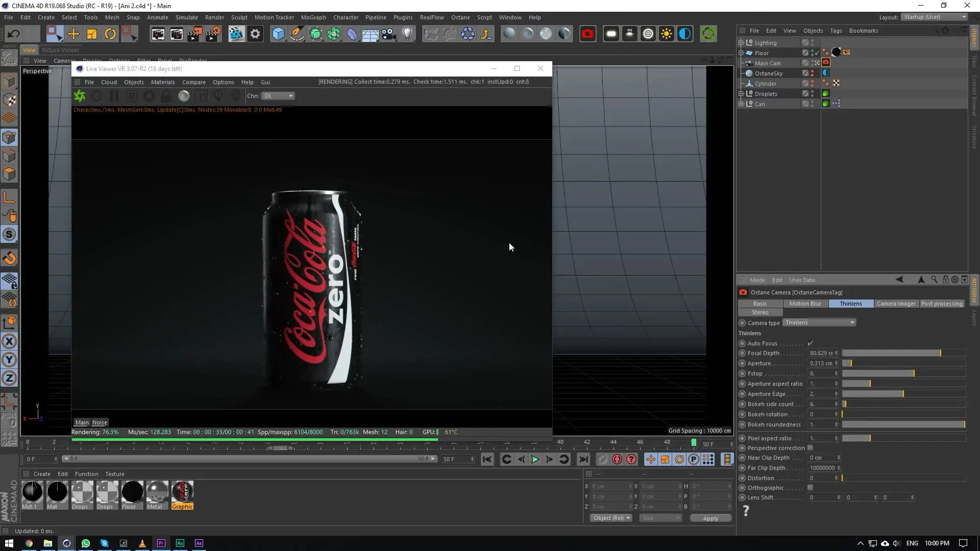Image resolution: width=980 pixels, height=551 pixels.
Task: Enable Orthographic checkbox
Action: pyautogui.click(x=810, y=488)
